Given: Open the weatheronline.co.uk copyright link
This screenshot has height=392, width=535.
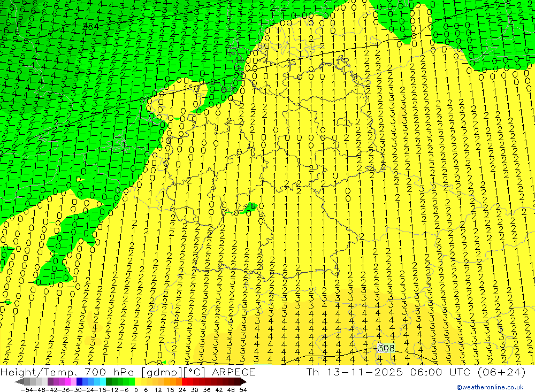Looking at the screenshot, I should pyautogui.click(x=490, y=387).
